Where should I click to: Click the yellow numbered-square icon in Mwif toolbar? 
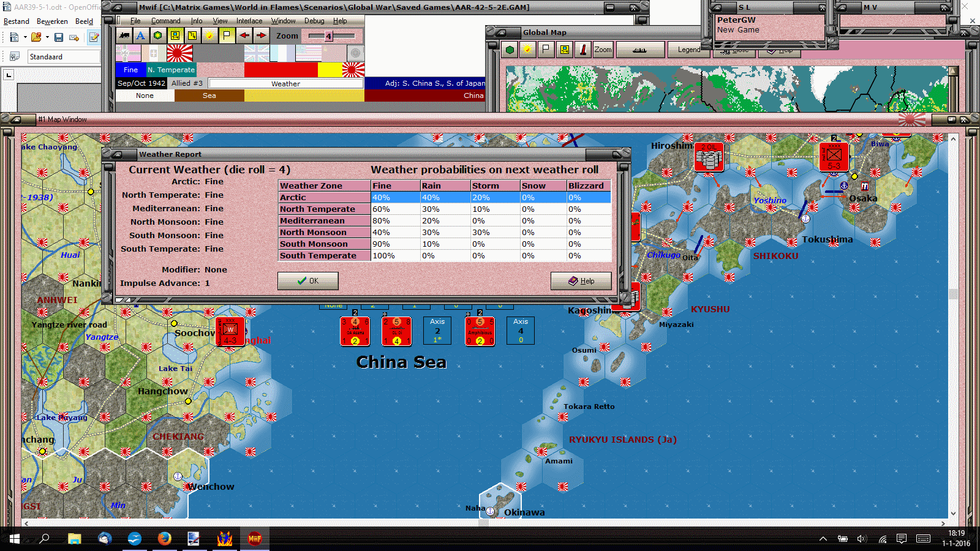(x=192, y=36)
